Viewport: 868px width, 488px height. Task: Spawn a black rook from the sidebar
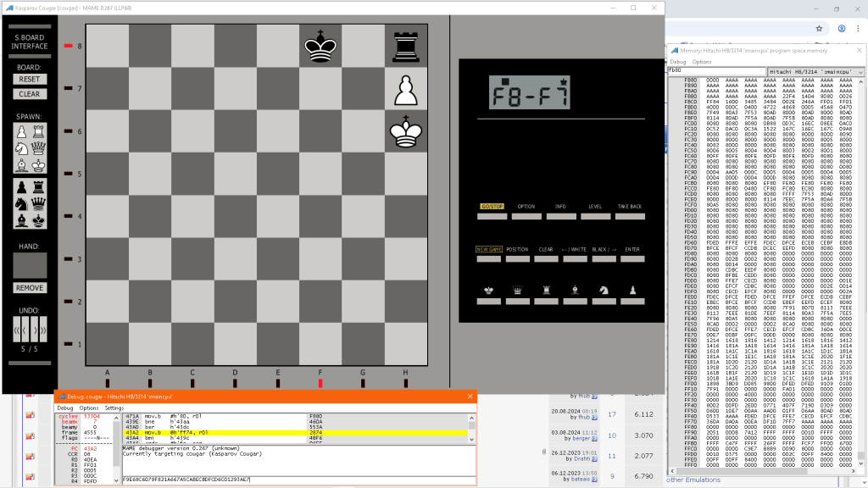pos(38,187)
